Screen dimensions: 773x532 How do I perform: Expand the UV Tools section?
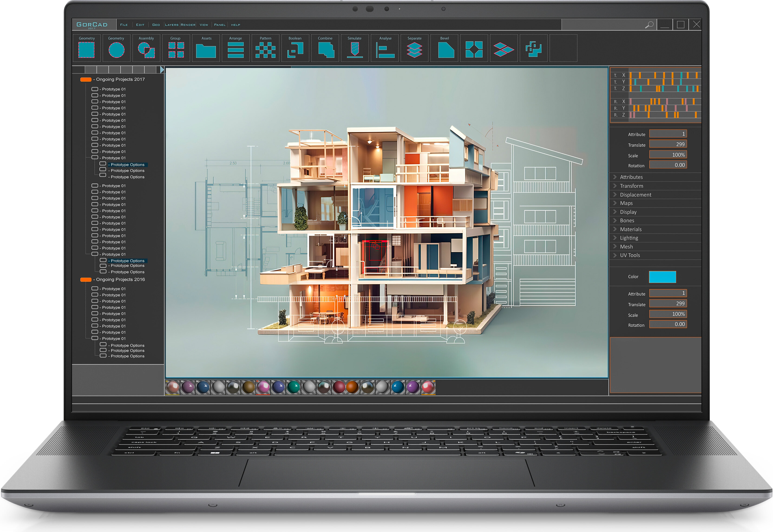(630, 255)
